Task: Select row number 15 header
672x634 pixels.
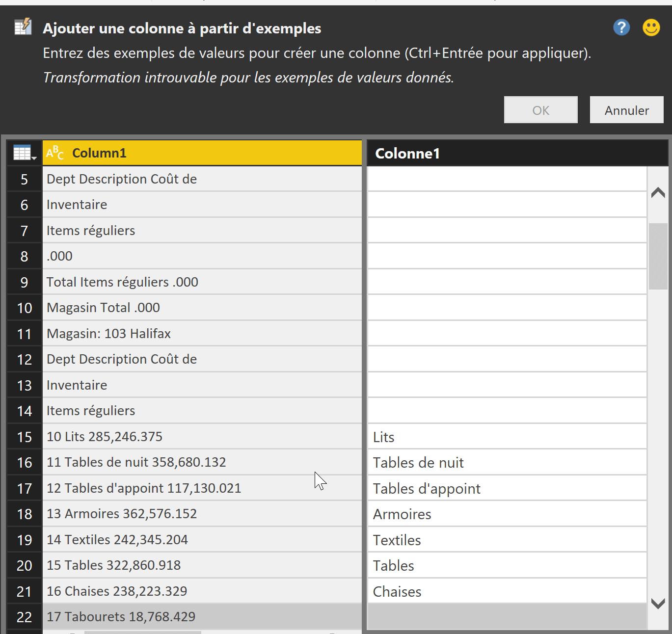Action: 25,437
